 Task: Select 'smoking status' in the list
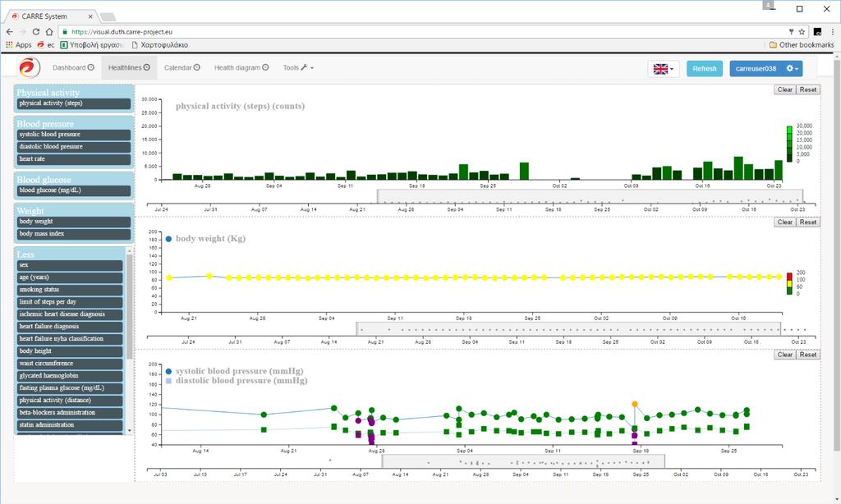coord(70,290)
